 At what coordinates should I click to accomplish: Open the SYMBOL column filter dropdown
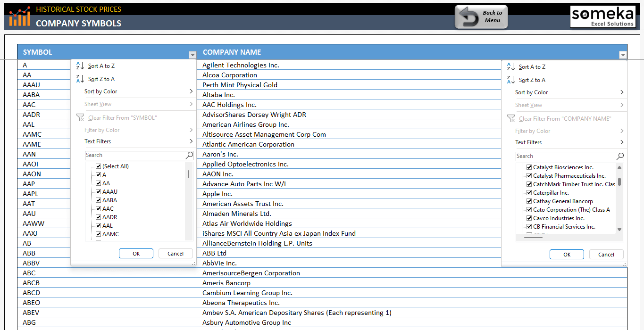(x=192, y=55)
